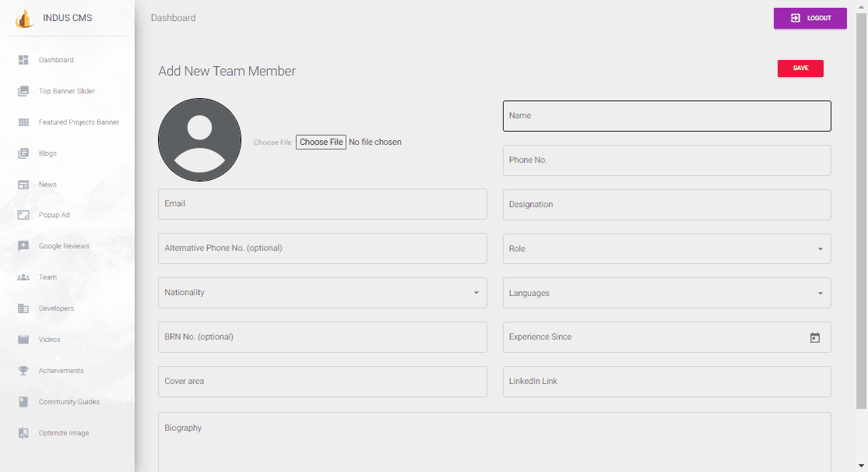Viewport: 868px width, 472px height.
Task: Open the Team people icon
Action: pos(23,277)
